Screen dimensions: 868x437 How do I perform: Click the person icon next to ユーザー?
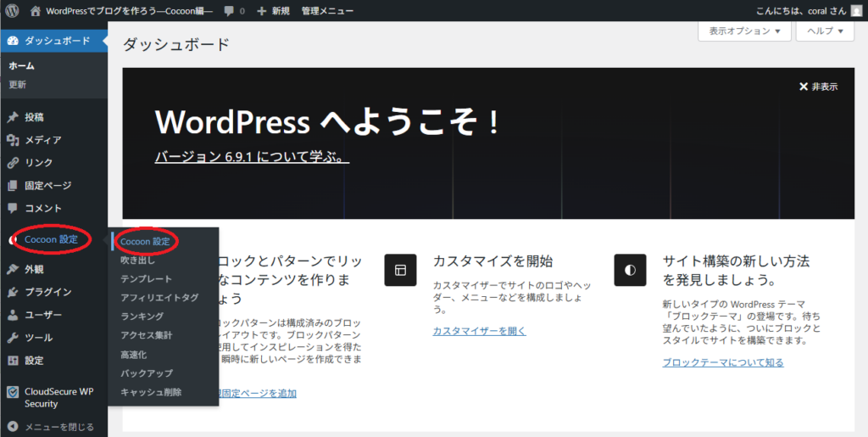[x=14, y=315]
